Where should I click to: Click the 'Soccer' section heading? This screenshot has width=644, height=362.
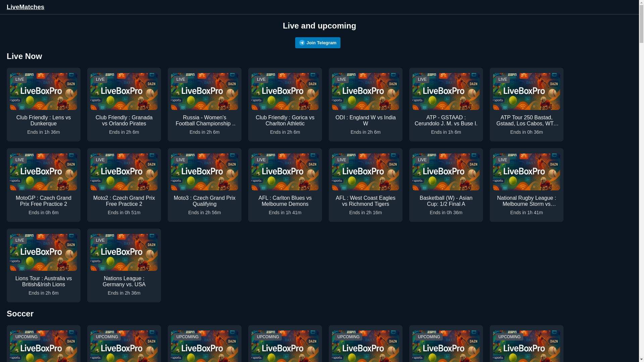20,314
